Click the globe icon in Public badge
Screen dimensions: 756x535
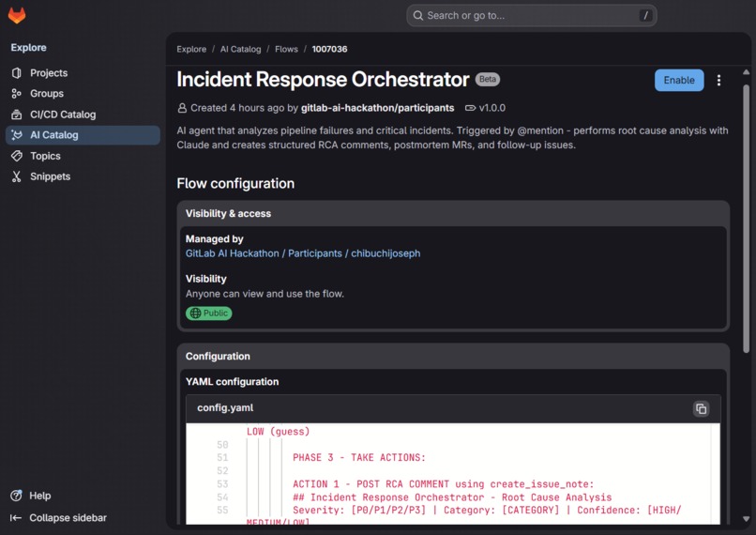tap(195, 313)
